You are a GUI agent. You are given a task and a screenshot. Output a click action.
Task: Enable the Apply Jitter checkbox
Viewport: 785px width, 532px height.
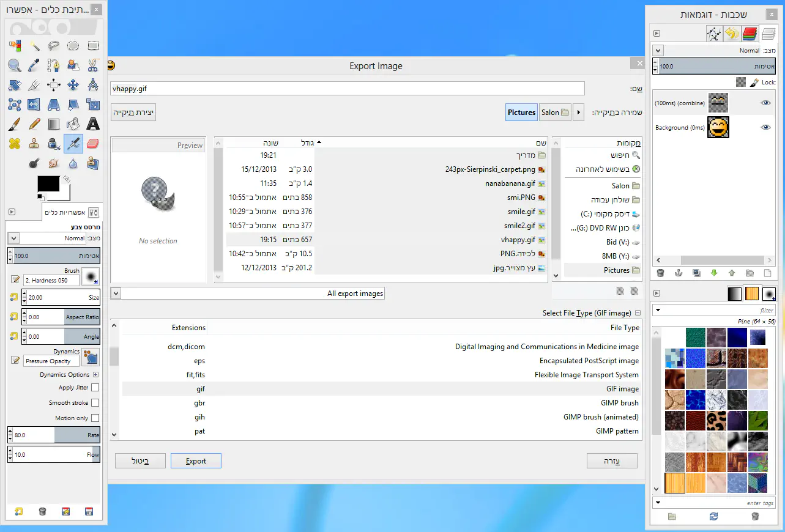point(95,388)
